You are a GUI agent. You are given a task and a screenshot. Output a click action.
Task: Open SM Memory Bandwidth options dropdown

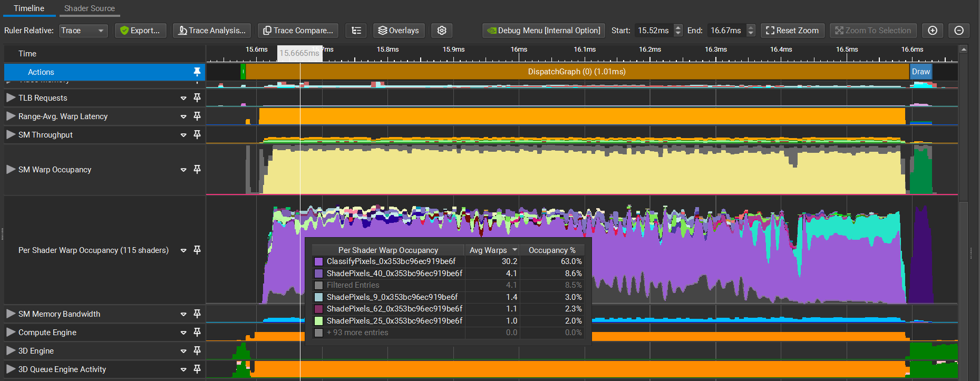(183, 314)
